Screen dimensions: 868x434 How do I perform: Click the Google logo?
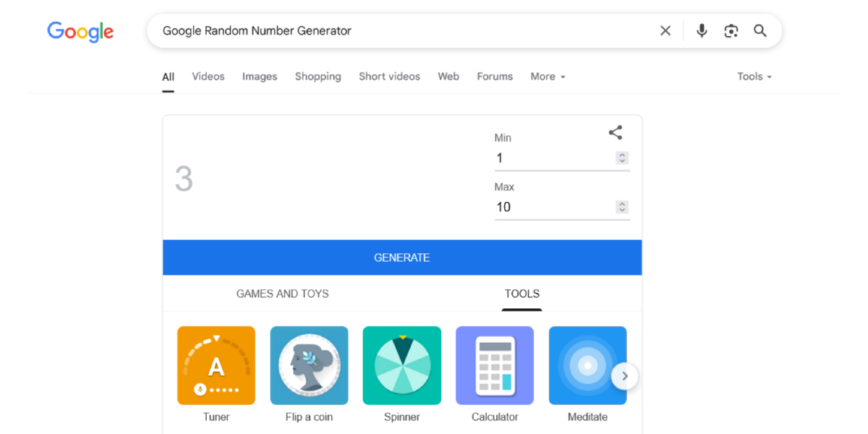point(80,31)
